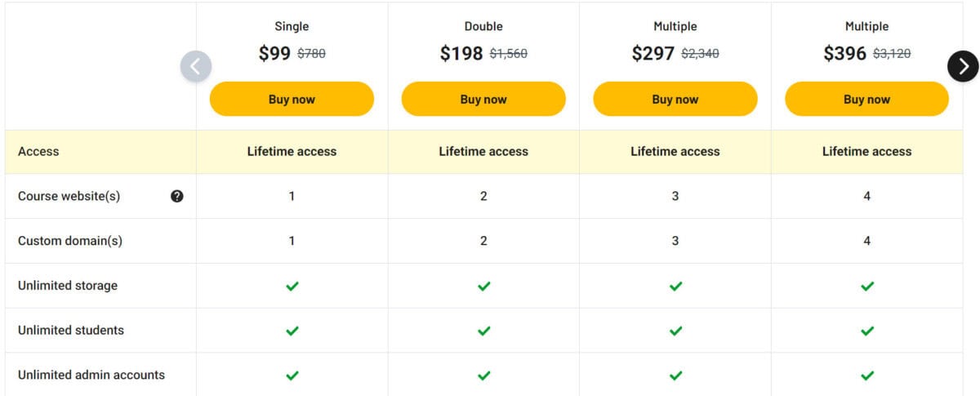The height and width of the screenshot is (396, 980).
Task: Click the previous plans arrow icon
Action: [x=196, y=66]
